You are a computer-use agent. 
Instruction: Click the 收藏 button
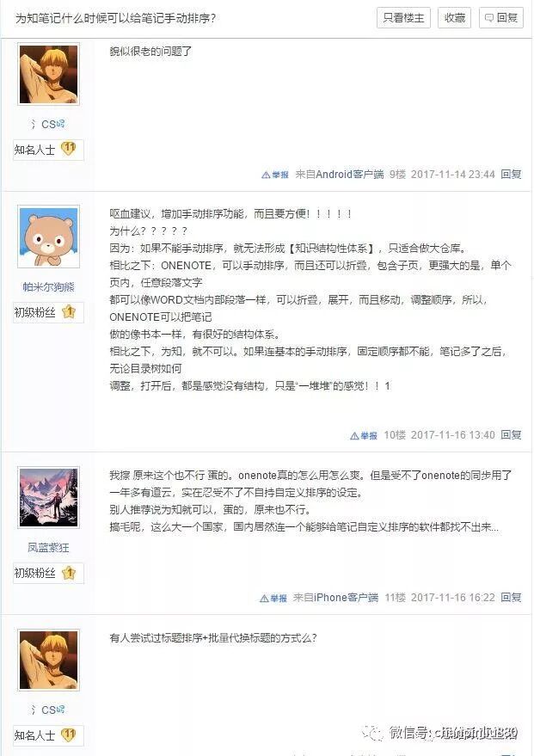tap(455, 18)
